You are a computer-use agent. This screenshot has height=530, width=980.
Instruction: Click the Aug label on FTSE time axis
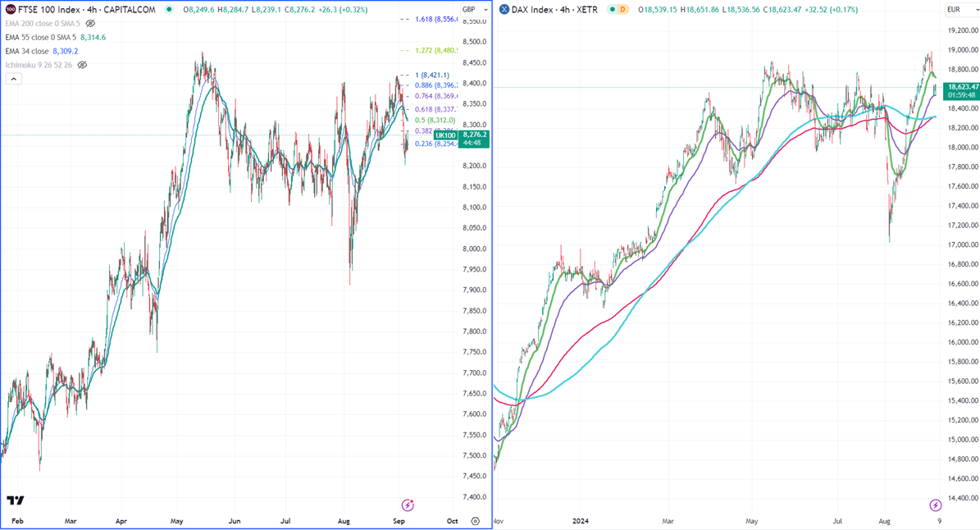coord(344,521)
